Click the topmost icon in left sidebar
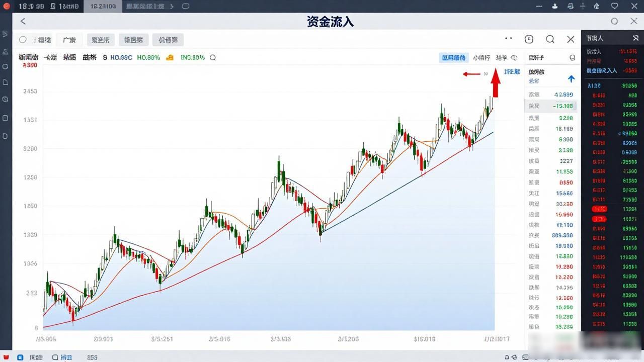The height and width of the screenshot is (362, 644). pos(6,34)
